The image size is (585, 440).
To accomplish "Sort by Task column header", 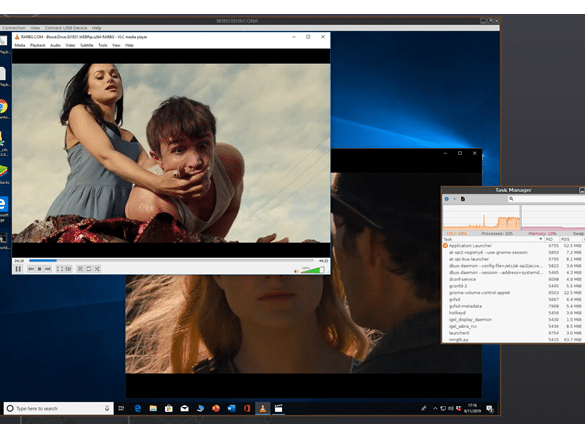I will point(492,239).
